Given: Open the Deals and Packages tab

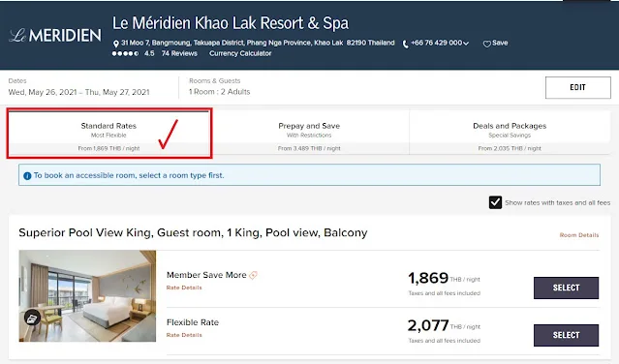Looking at the screenshot, I should pyautogui.click(x=510, y=133).
